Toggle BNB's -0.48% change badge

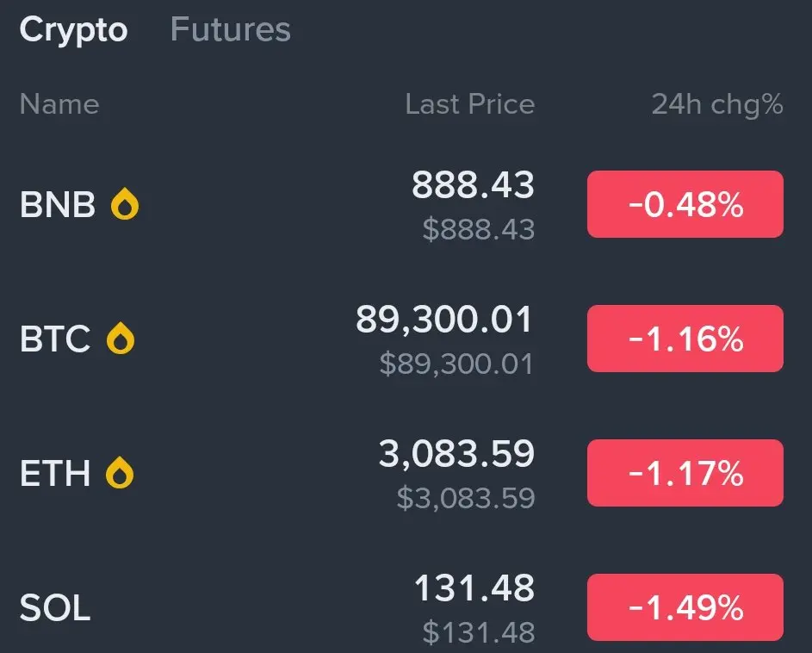click(x=685, y=204)
